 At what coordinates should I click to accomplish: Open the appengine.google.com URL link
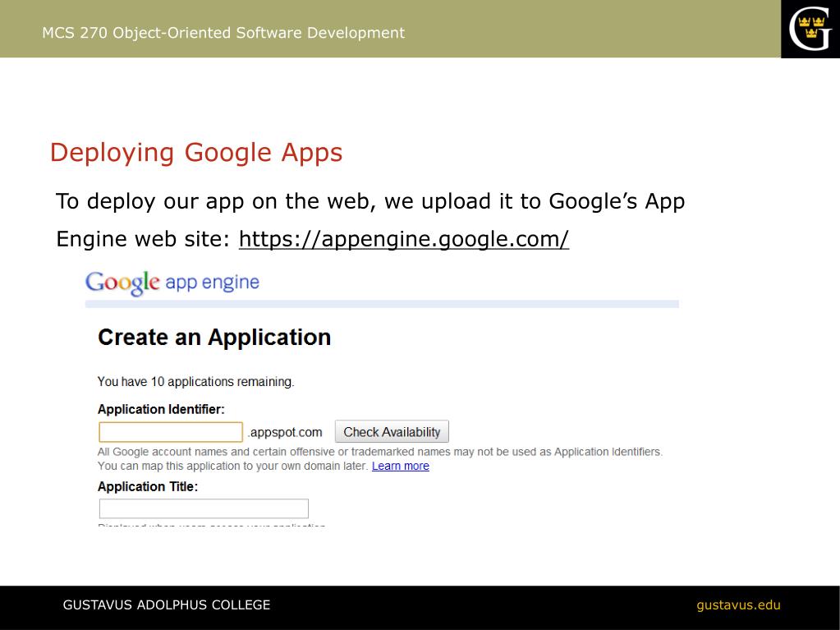[x=403, y=239]
